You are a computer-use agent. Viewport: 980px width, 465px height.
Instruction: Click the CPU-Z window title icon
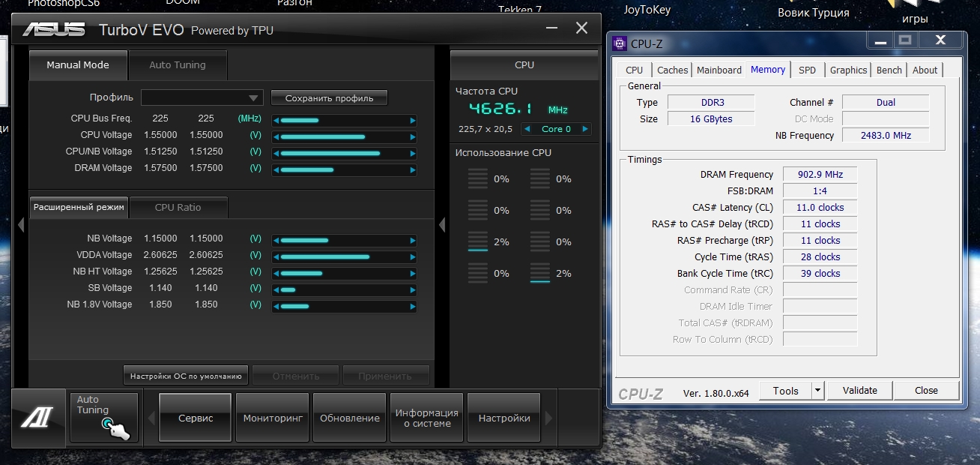pos(620,43)
